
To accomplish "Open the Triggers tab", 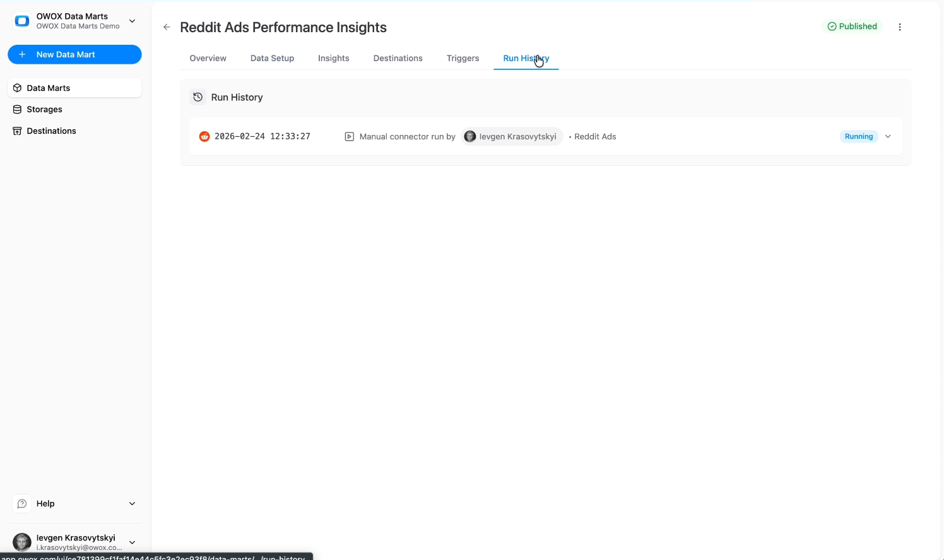I will pos(463,58).
